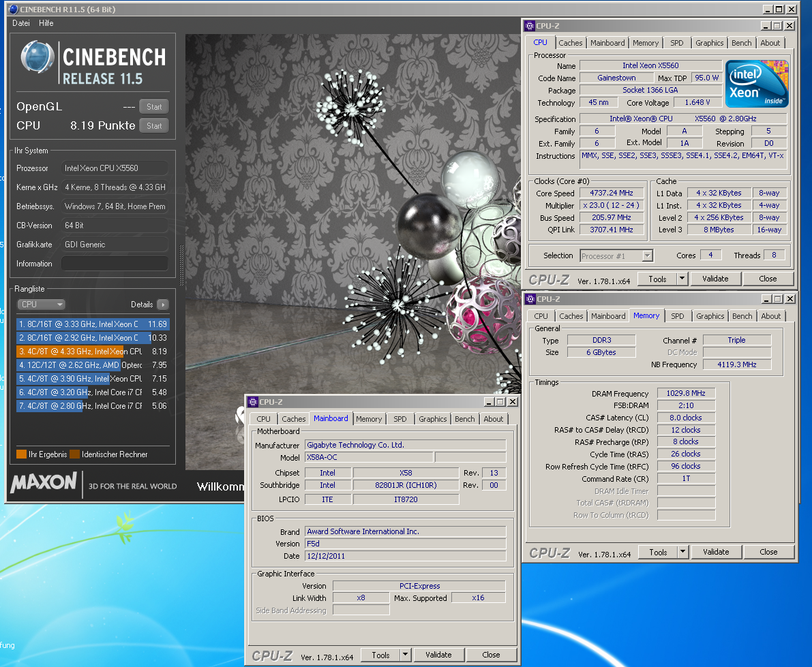Switch to Bench tab in top CPU-Z window
Image resolution: width=812 pixels, height=667 pixels.
click(742, 43)
